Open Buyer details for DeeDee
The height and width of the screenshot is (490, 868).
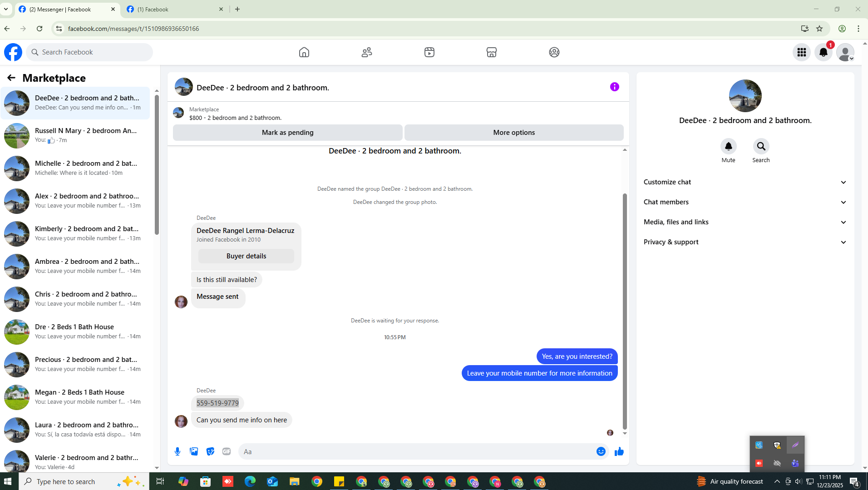(246, 256)
